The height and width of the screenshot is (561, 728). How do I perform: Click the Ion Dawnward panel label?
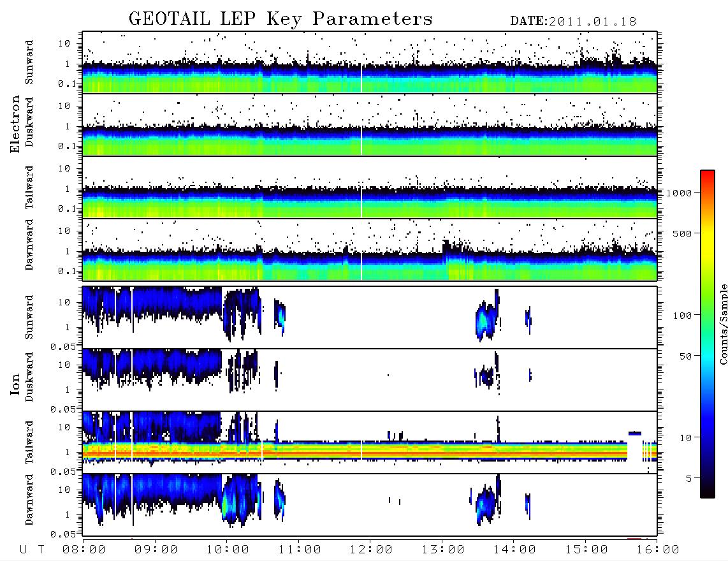[x=29, y=500]
